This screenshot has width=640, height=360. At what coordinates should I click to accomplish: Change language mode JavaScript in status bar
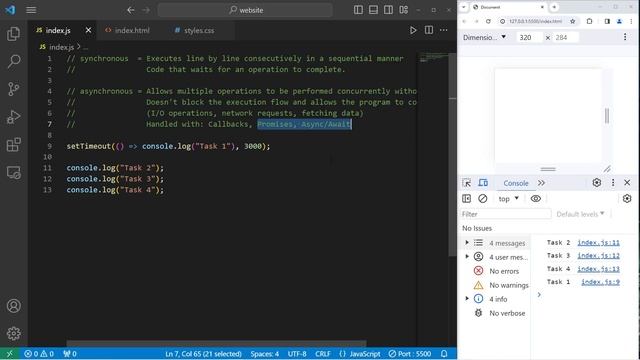pos(365,354)
